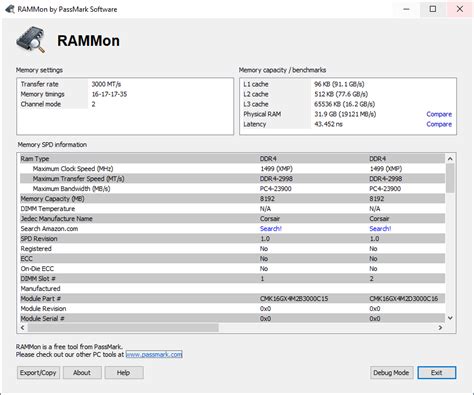Viewport: 474px width, 395px height.
Task: Select the Jedec Manufacture Name row
Action: [x=232, y=219]
